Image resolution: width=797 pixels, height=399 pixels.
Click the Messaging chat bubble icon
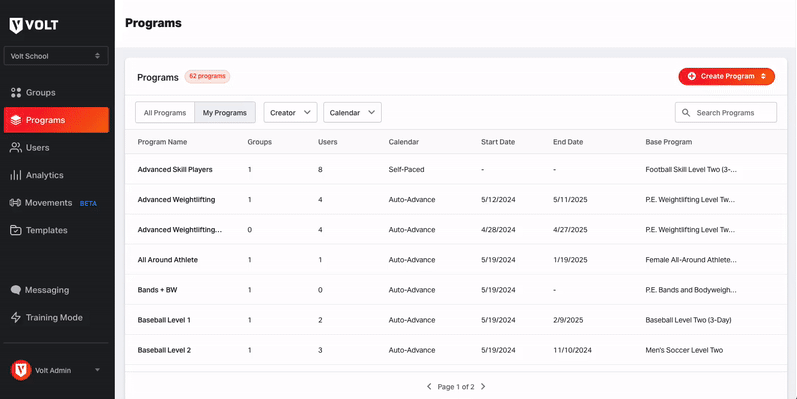tap(16, 290)
